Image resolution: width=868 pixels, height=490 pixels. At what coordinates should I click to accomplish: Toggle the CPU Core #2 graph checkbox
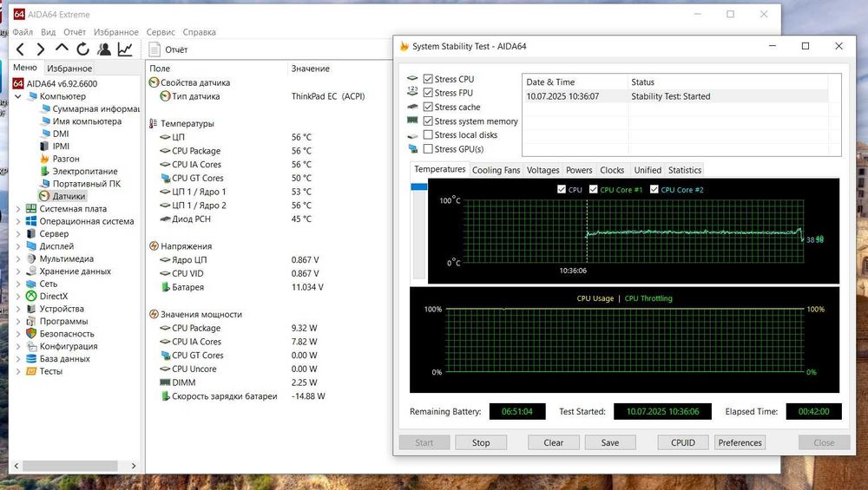click(x=654, y=189)
